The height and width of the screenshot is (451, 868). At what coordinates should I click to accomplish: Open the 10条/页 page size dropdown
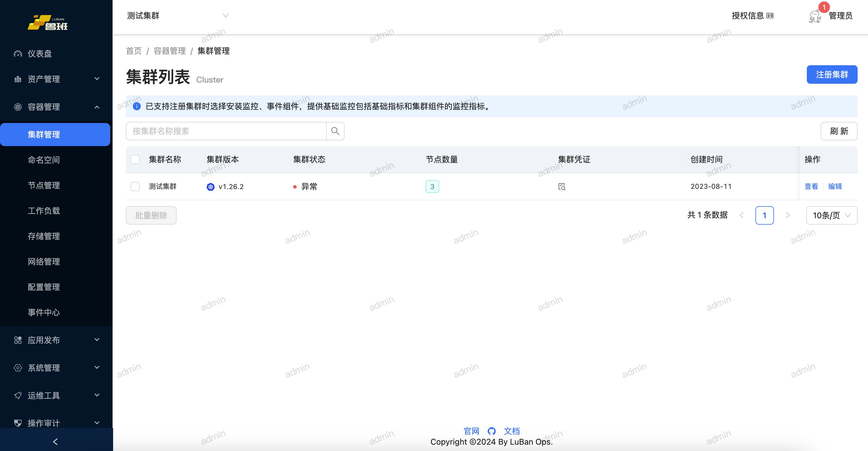point(831,215)
